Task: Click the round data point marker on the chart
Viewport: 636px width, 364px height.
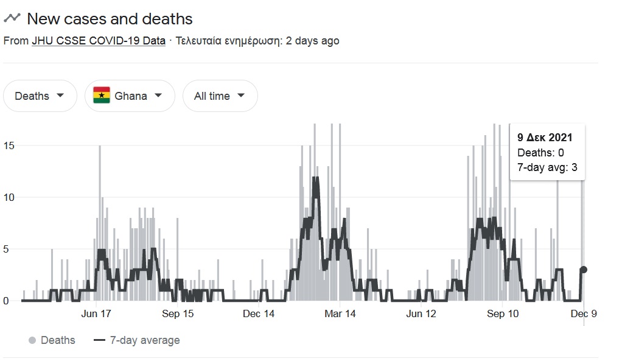Action: click(584, 270)
